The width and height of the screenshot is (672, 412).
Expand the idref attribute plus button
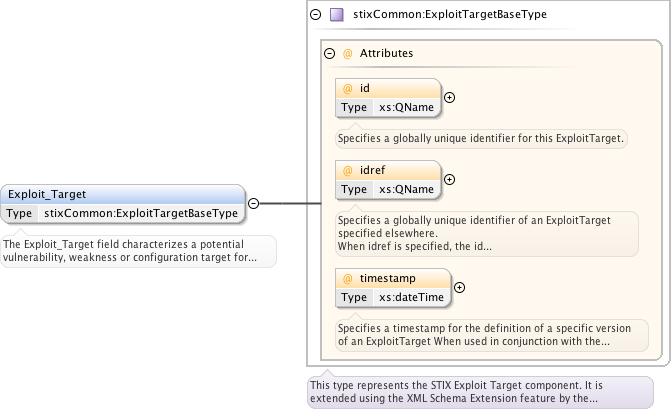(449, 180)
